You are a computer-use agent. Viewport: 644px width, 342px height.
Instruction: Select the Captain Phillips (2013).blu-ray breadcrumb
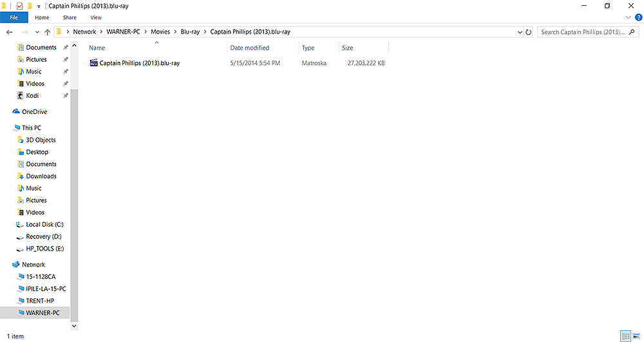coord(250,32)
